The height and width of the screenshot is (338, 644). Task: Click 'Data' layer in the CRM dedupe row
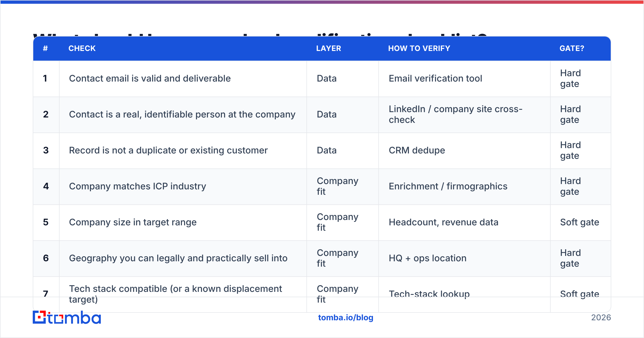coord(327,150)
